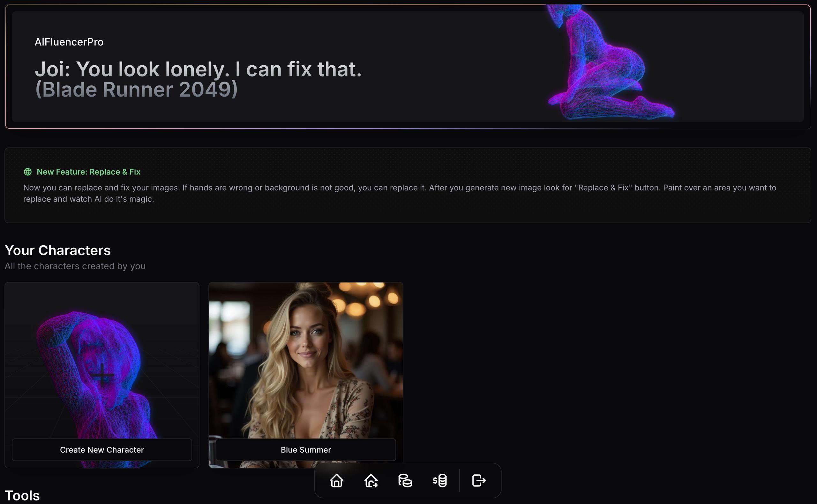Open the Blue Summer character button
Screen dimensions: 817x504
click(x=306, y=450)
